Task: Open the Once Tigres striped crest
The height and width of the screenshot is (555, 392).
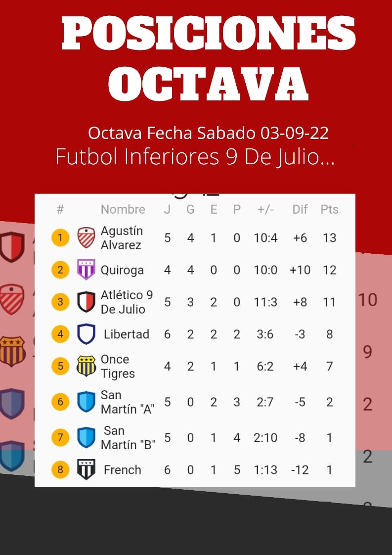Action: click(87, 366)
